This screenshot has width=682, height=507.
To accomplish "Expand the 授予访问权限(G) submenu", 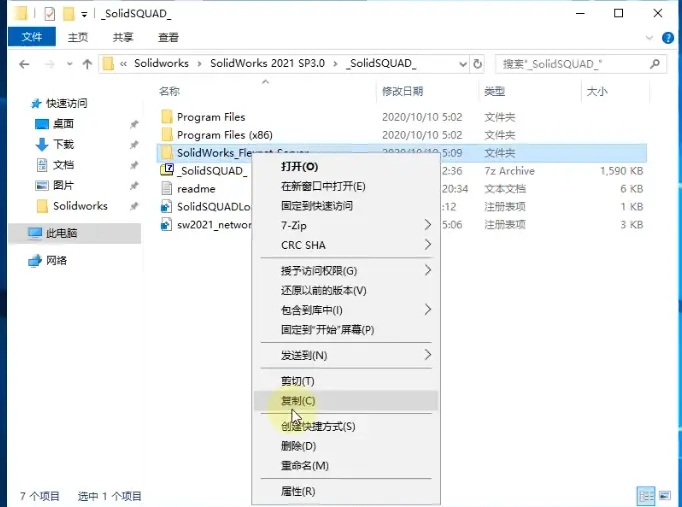I will point(346,271).
